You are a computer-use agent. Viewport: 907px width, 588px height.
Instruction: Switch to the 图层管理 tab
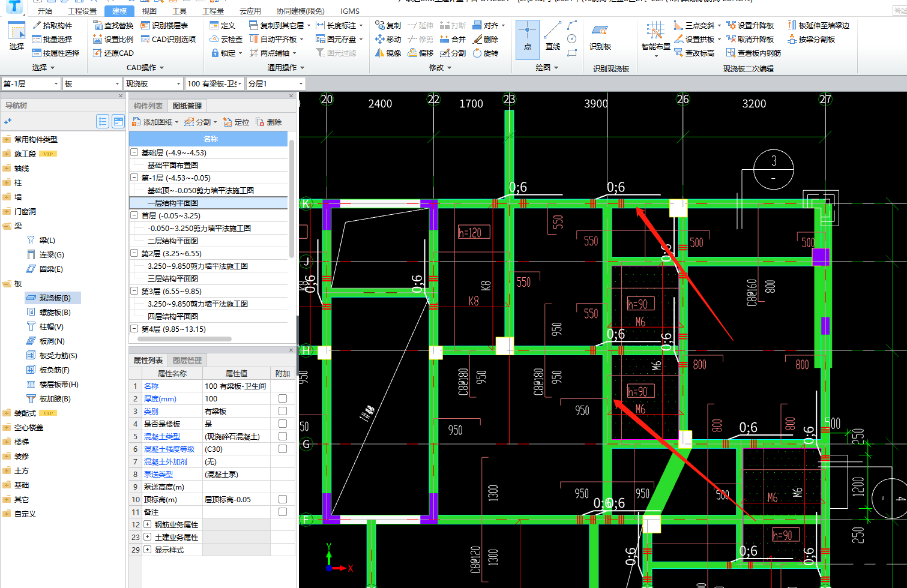[187, 361]
